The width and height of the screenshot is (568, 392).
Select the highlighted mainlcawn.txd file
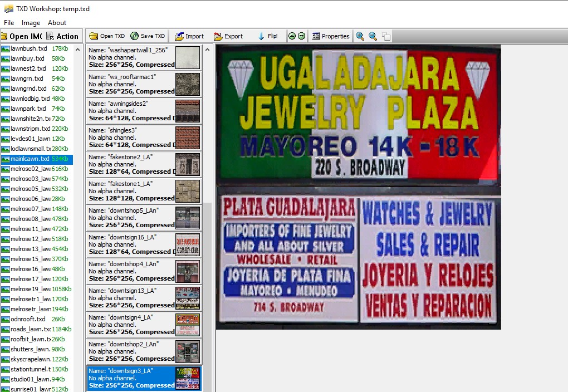pyautogui.click(x=37, y=159)
